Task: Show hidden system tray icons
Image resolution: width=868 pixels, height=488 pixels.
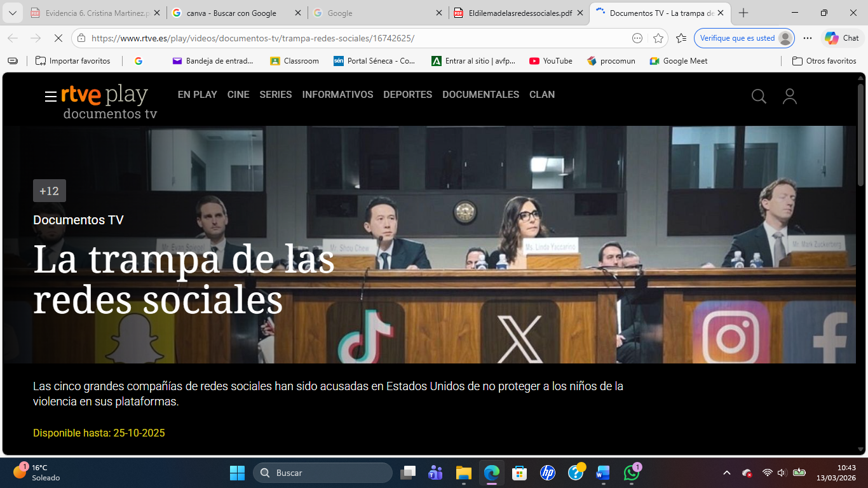Action: [x=726, y=473]
